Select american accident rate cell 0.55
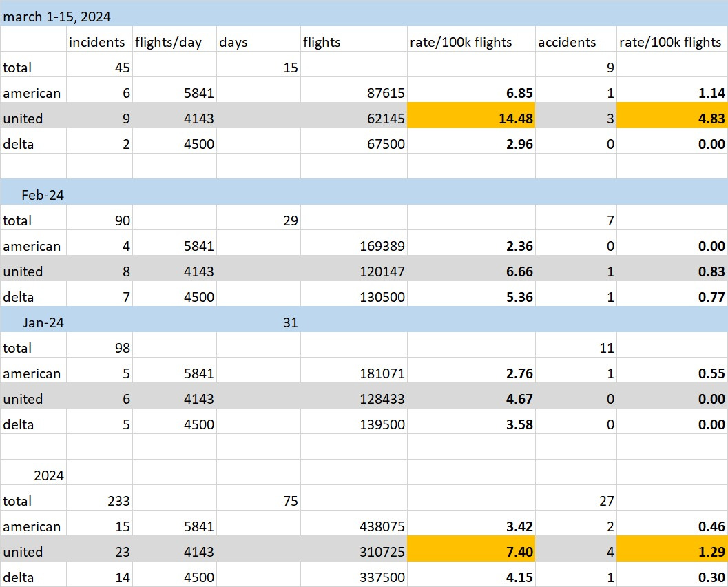728x587 pixels. [x=672, y=371]
